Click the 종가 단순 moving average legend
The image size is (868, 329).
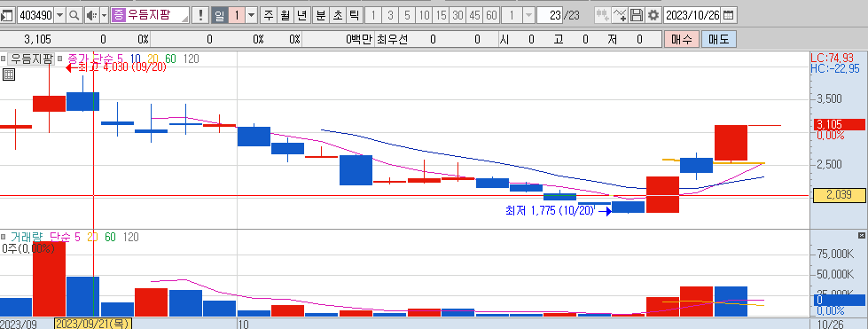[x=91, y=59]
